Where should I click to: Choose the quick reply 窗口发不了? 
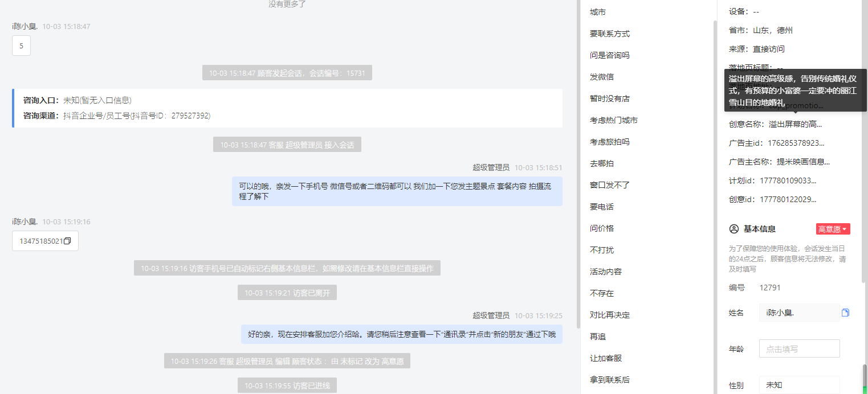[610, 185]
